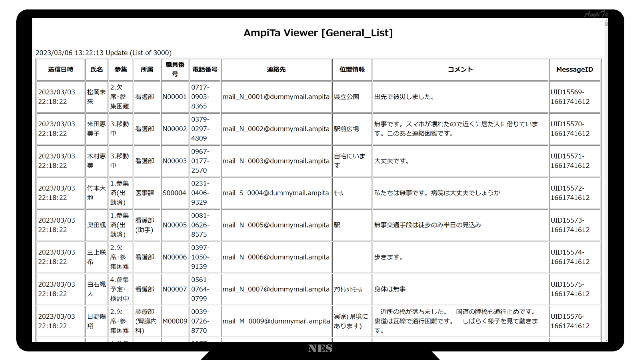The width and height of the screenshot is (640, 360).
Task: Click the AmpiTa Viewer [General_List] title
Action: click(318, 33)
